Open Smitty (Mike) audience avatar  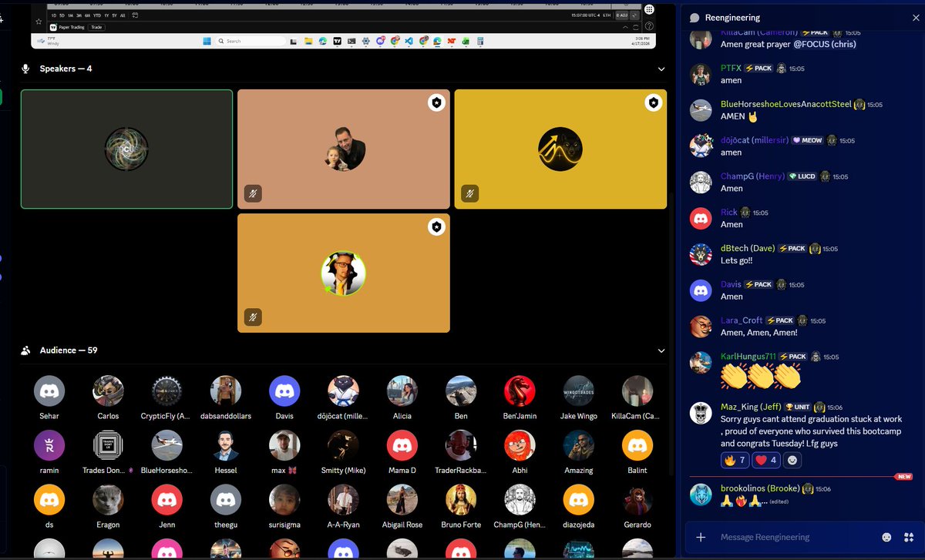click(343, 445)
